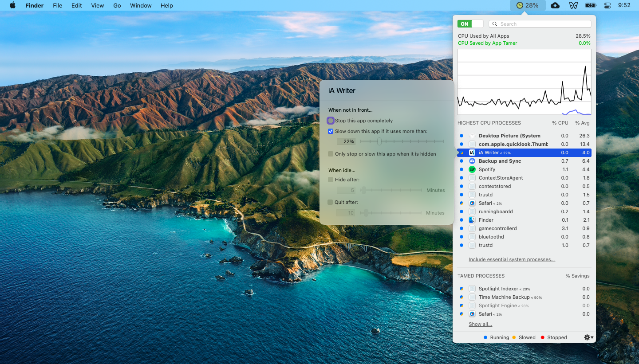Click the Hide after value field 5
Image resolution: width=639 pixels, height=364 pixels.
[346, 190]
